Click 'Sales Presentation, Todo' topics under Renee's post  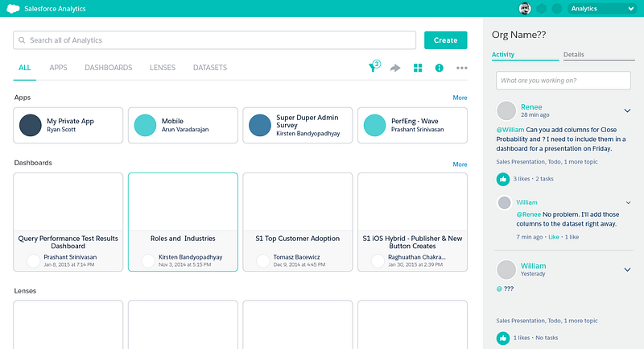tap(547, 161)
